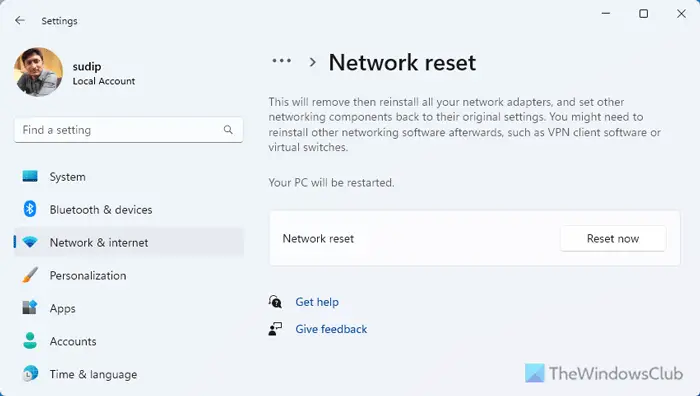This screenshot has width=700, height=396.
Task: Click the Find a setting search box
Action: (129, 130)
